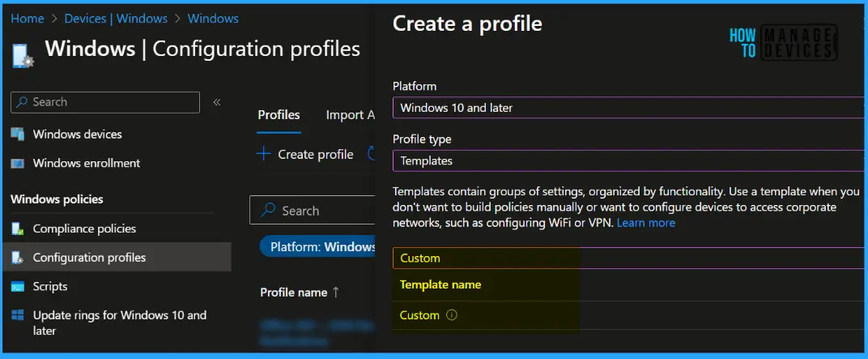Click the Template name column header
The height and width of the screenshot is (359, 868).
pos(440,284)
